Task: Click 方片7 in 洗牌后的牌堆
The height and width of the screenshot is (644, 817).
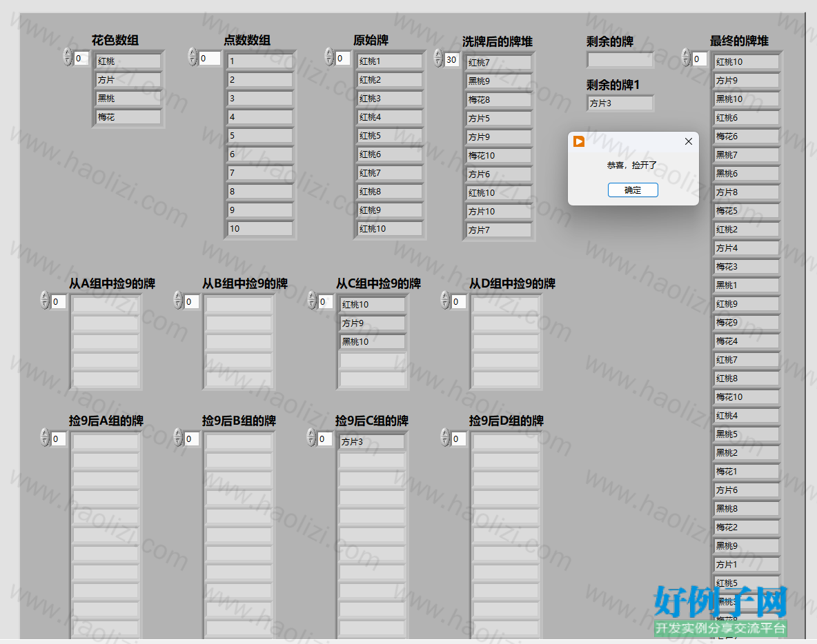Action: (x=499, y=230)
